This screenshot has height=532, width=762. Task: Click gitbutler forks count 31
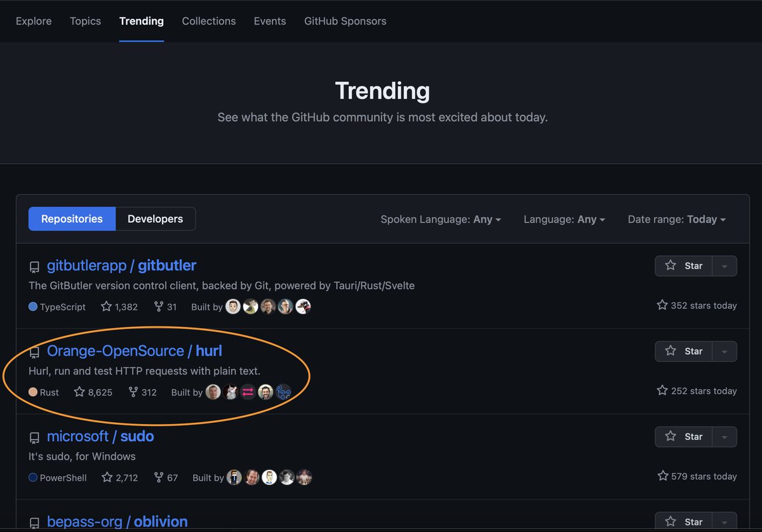pyautogui.click(x=165, y=307)
